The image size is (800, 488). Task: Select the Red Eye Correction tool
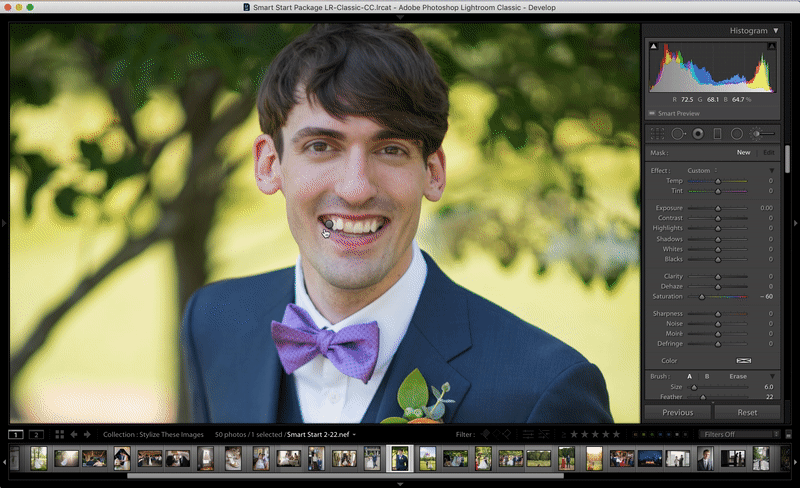[x=698, y=134]
